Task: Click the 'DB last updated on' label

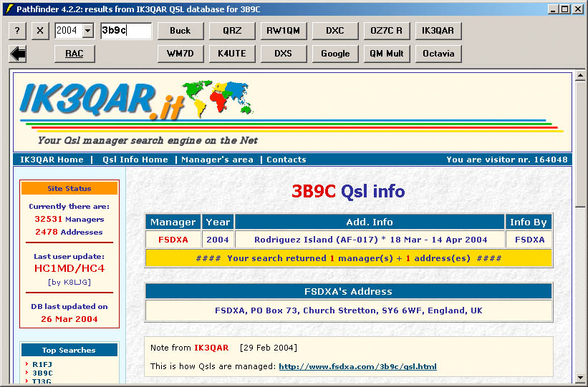Action: click(69, 306)
